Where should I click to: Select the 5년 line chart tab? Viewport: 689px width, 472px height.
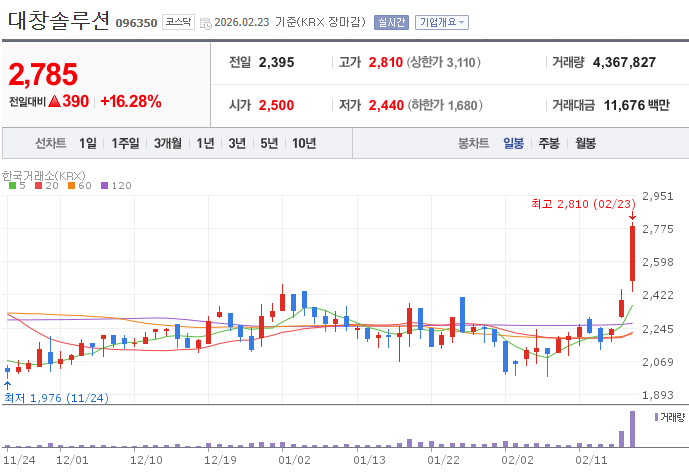269,143
